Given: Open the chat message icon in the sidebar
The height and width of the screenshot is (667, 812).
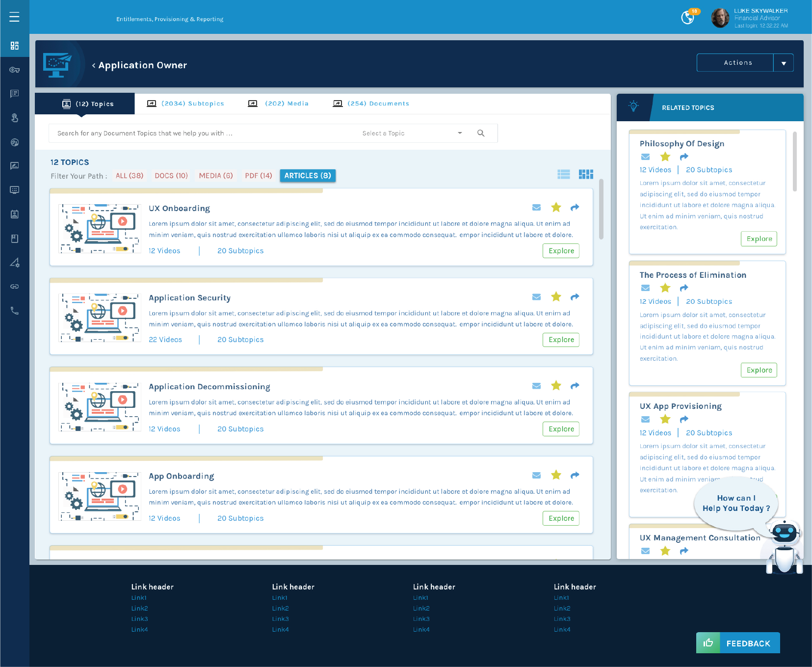Looking at the screenshot, I should pos(15,93).
